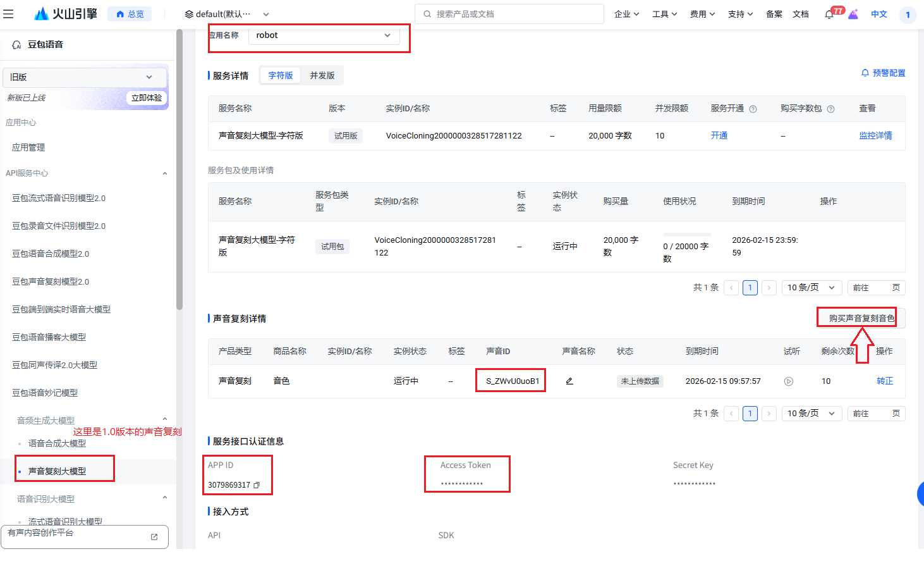Open 豆包同声传译2.0大模型

54,365
